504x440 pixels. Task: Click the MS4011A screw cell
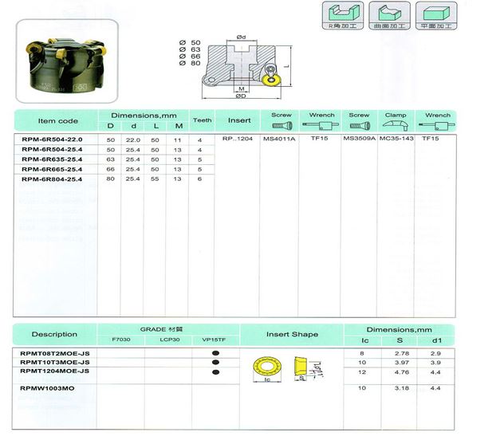point(279,139)
